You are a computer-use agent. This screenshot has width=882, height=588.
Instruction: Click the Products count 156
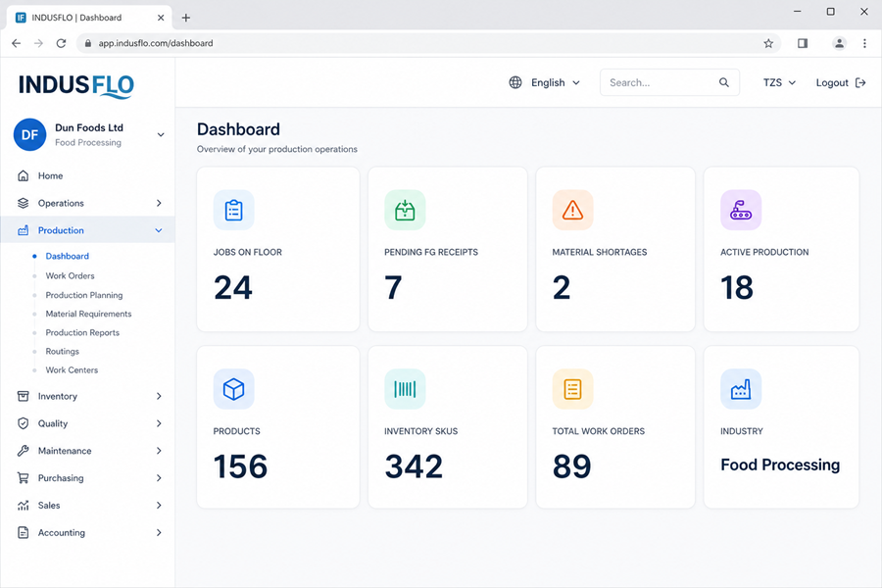click(x=240, y=466)
